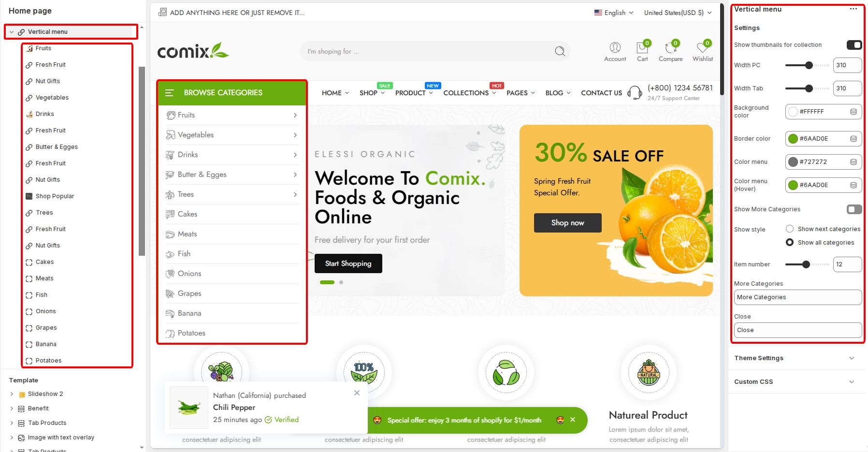Select Vegetables in Browse Categories
The image size is (868, 452).
[196, 135]
